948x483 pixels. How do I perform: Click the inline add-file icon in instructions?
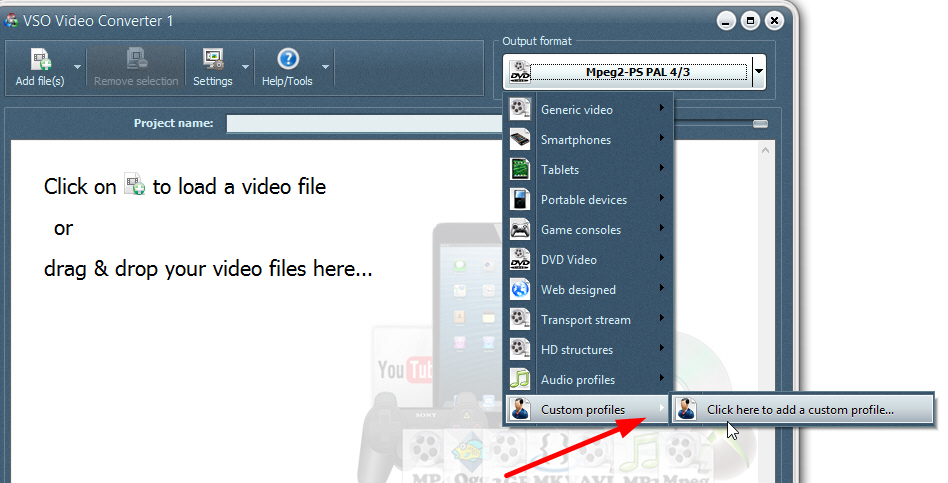coord(135,184)
